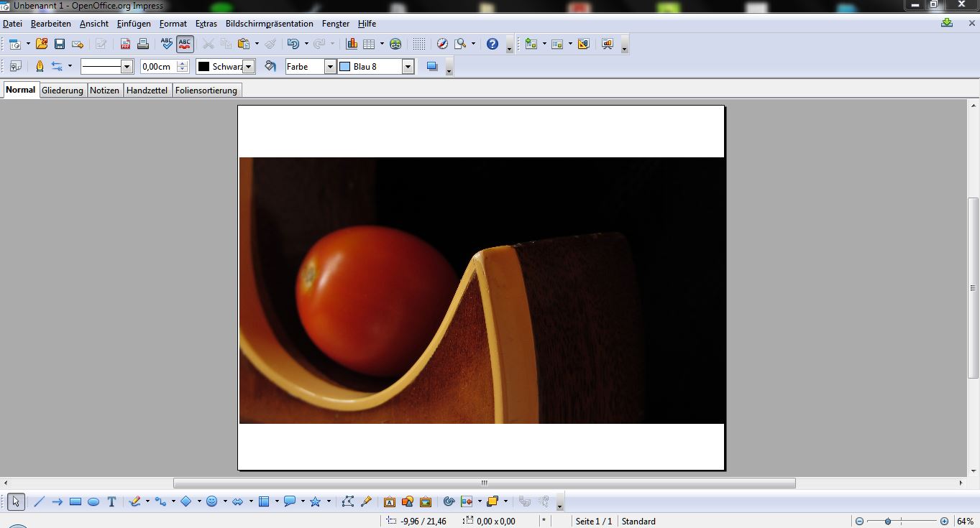
Task: Toggle the shadow icon in line toolbar
Action: (x=432, y=66)
